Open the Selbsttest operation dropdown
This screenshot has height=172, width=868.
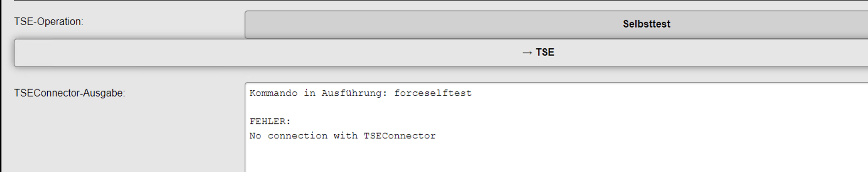[556, 24]
